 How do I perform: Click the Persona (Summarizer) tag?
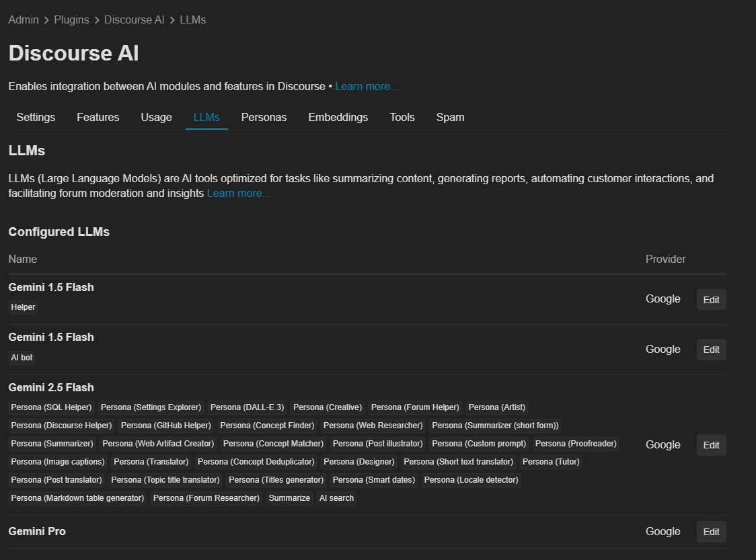pyautogui.click(x=52, y=444)
